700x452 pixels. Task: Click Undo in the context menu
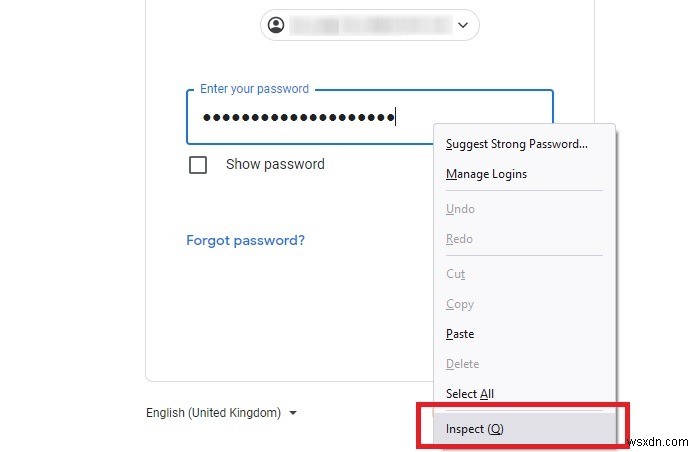click(x=460, y=209)
